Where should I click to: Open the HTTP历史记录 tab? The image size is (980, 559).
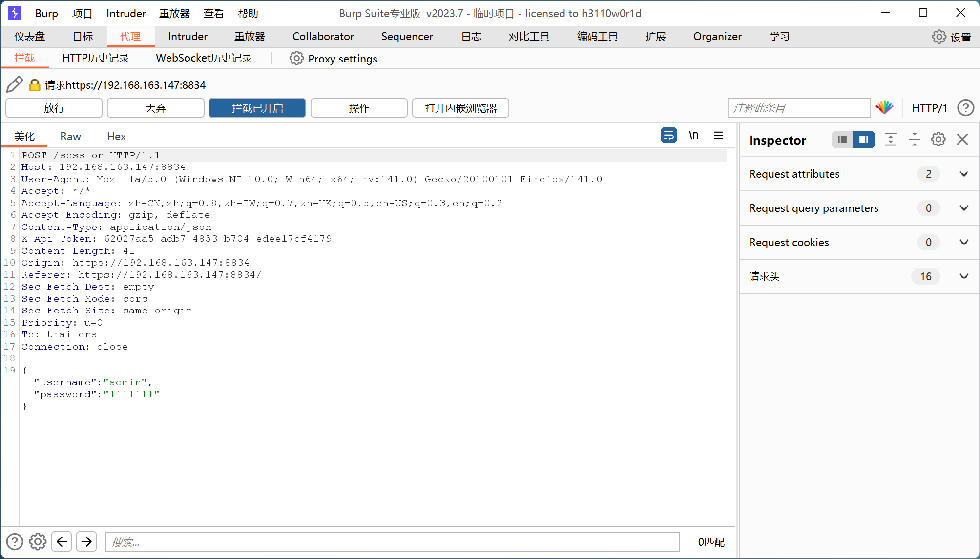pos(95,58)
